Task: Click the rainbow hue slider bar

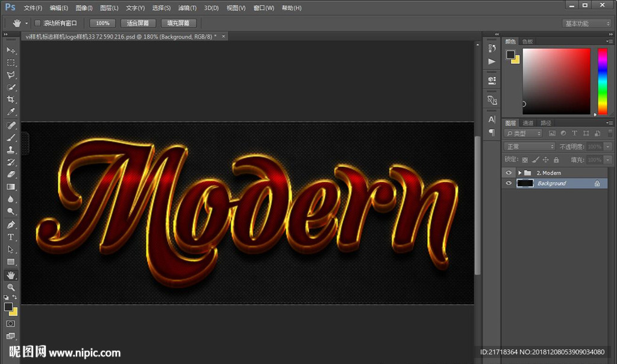Action: [x=602, y=81]
